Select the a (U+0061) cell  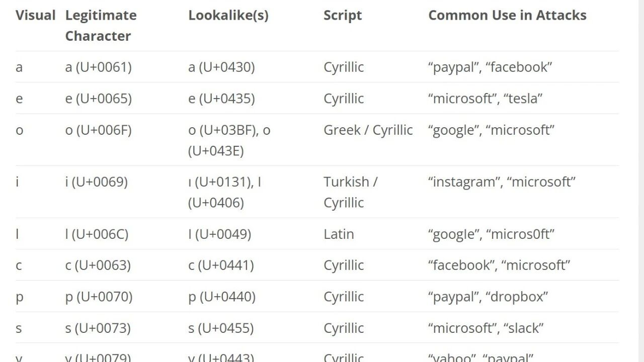pyautogui.click(x=99, y=67)
